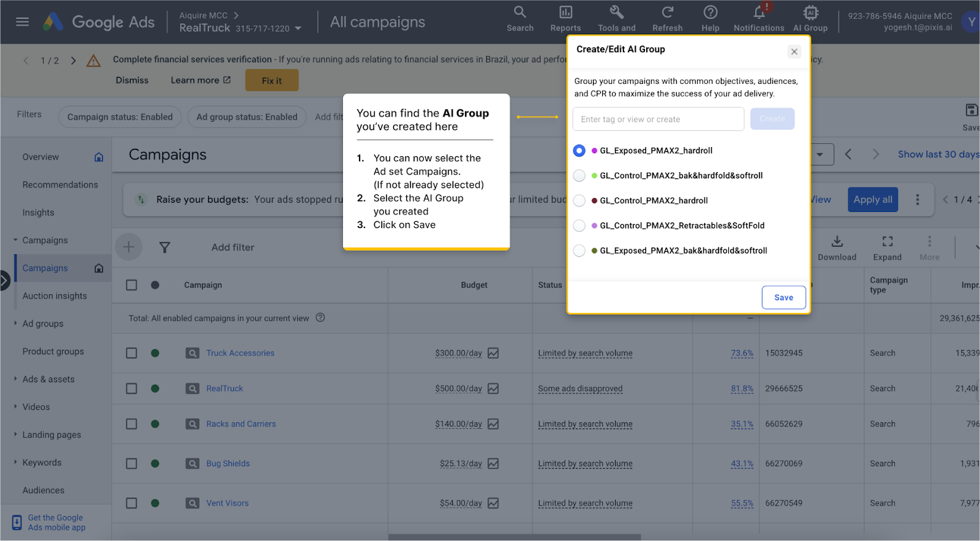980x541 pixels.
Task: Check the RealTruck row checkbox
Action: coord(131,388)
